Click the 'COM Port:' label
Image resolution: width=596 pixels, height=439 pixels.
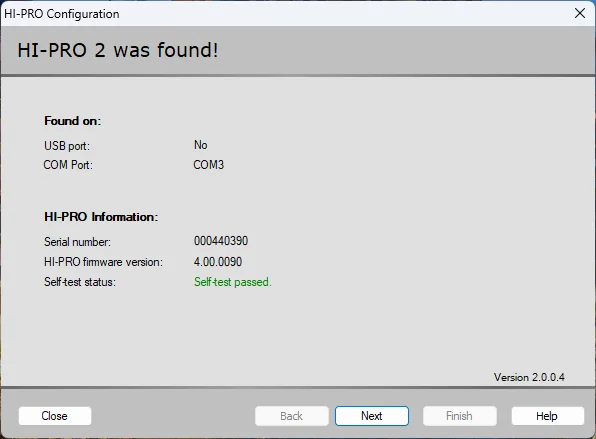pyautogui.click(x=68, y=165)
